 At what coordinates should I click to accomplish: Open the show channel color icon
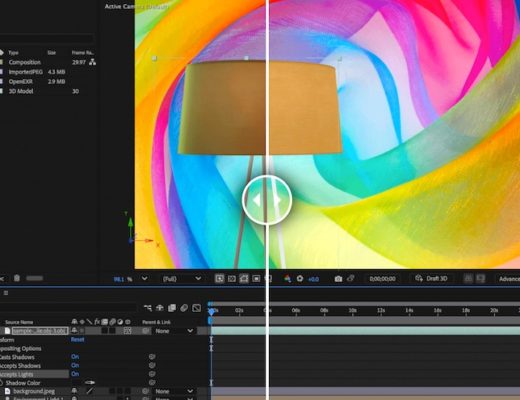(x=287, y=279)
